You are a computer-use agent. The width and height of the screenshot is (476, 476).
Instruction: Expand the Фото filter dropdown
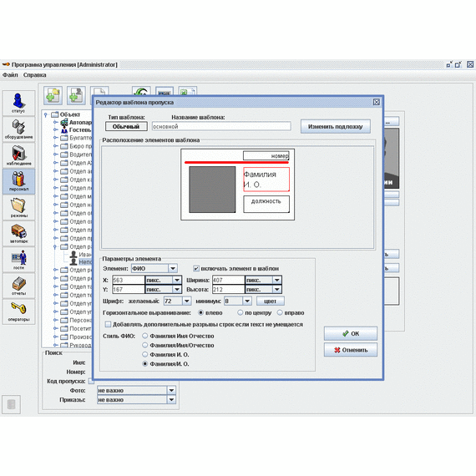coord(171,390)
